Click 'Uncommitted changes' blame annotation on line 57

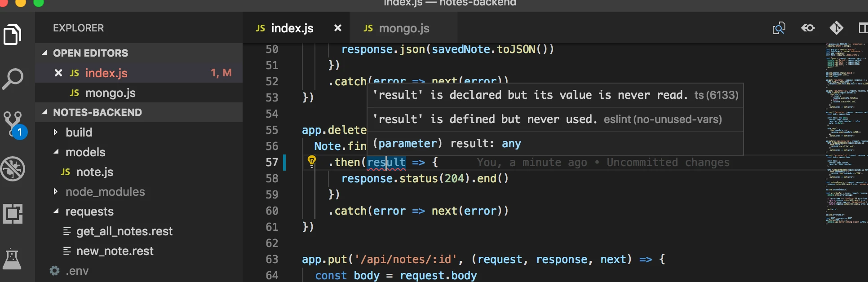click(668, 162)
